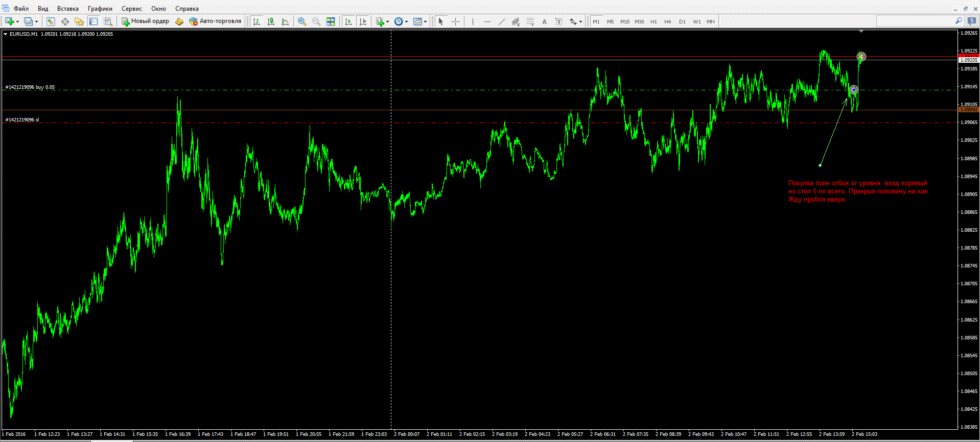Select the Trendline drawing tool

point(501,21)
